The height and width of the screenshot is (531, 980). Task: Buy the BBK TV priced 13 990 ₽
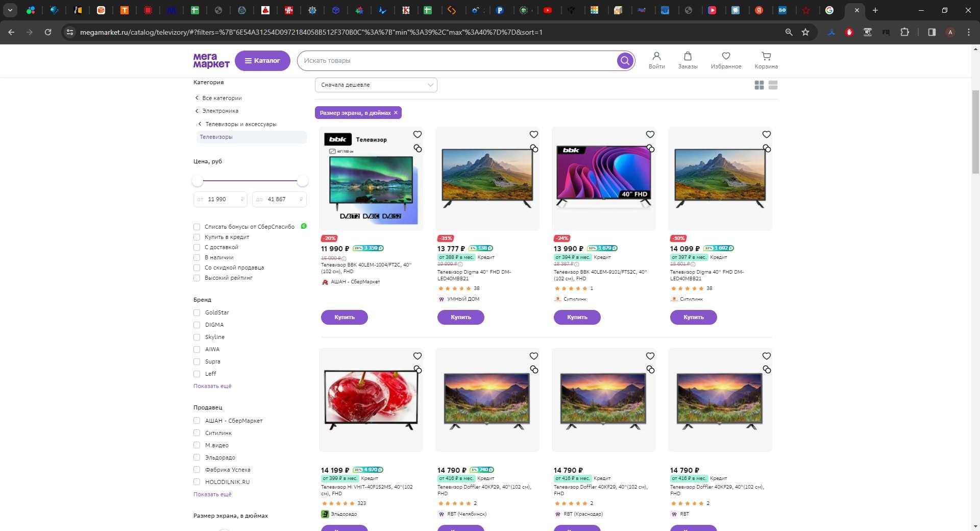point(577,317)
